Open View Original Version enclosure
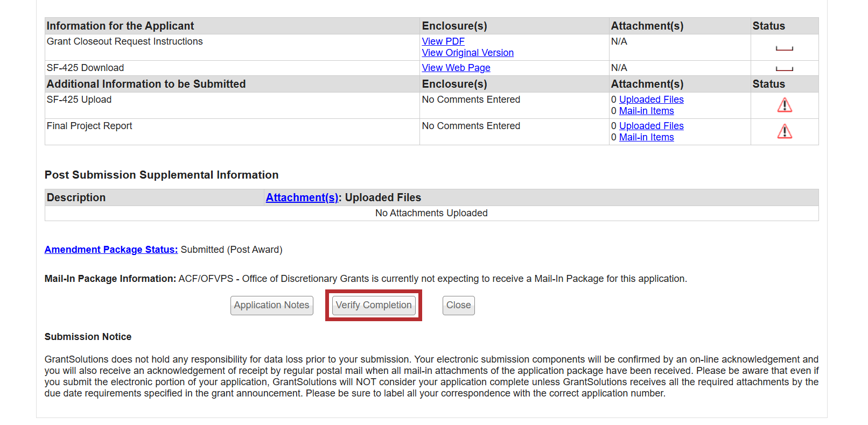868x425 pixels. (x=467, y=53)
